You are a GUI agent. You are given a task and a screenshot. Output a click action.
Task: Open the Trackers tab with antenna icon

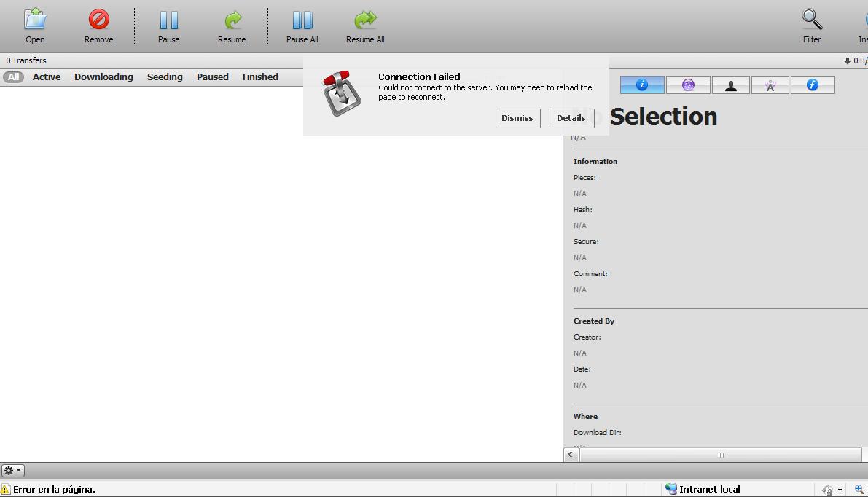point(770,85)
